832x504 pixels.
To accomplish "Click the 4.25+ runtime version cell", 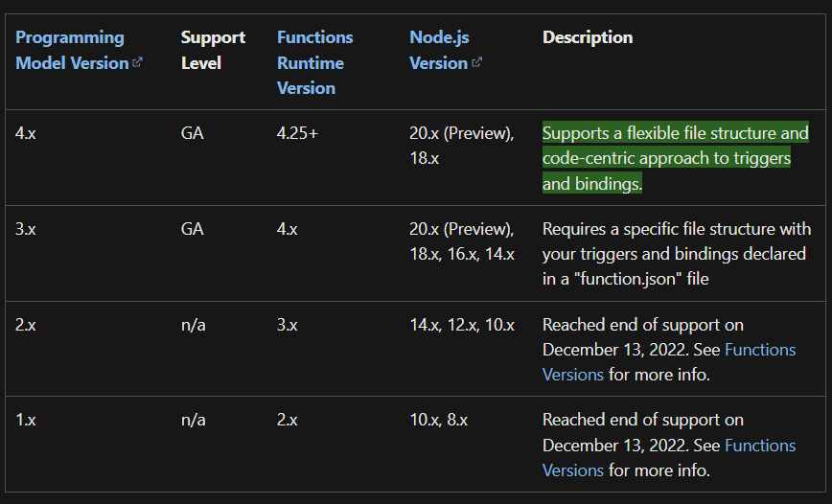I will (x=297, y=133).
